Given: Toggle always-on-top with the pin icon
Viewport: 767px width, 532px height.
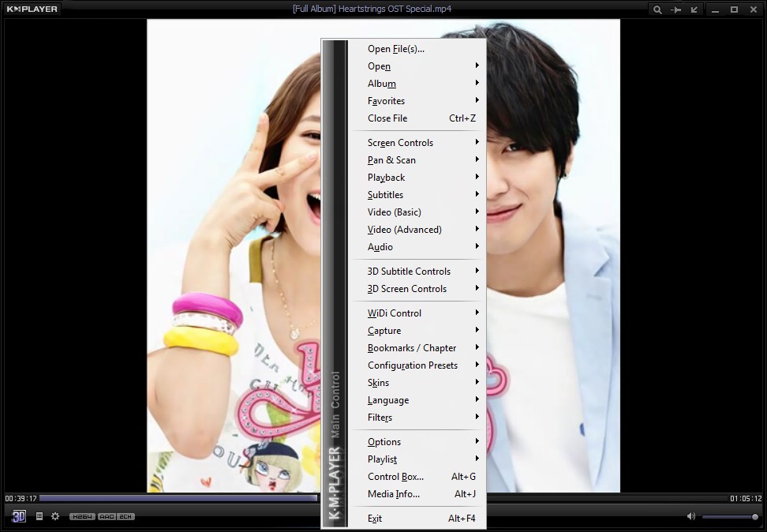Looking at the screenshot, I should 676,9.
